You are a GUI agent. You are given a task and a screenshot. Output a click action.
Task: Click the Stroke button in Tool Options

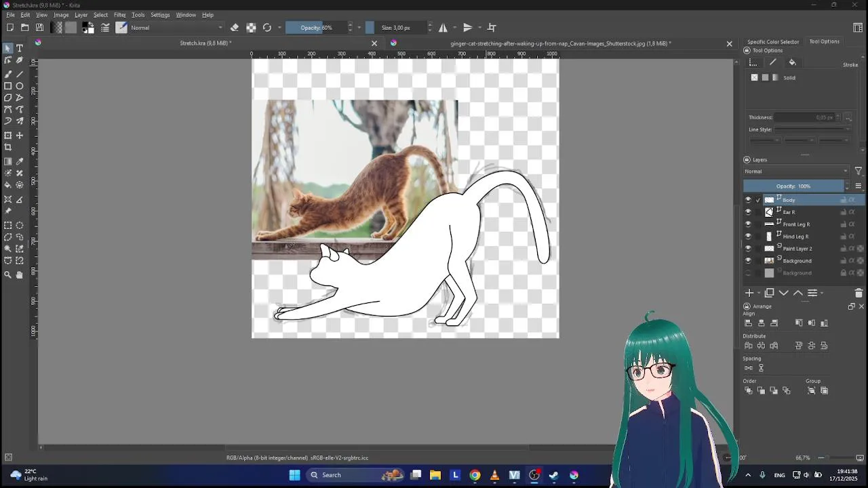coord(850,65)
